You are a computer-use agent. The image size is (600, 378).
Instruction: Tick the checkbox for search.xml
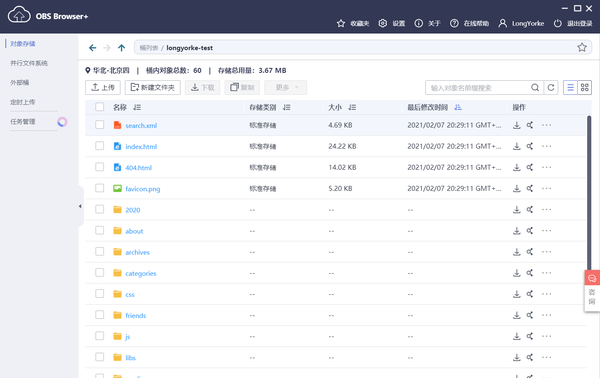pos(99,125)
